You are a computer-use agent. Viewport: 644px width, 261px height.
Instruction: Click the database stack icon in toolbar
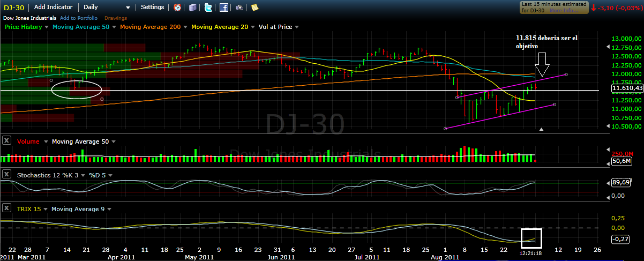pos(193,8)
